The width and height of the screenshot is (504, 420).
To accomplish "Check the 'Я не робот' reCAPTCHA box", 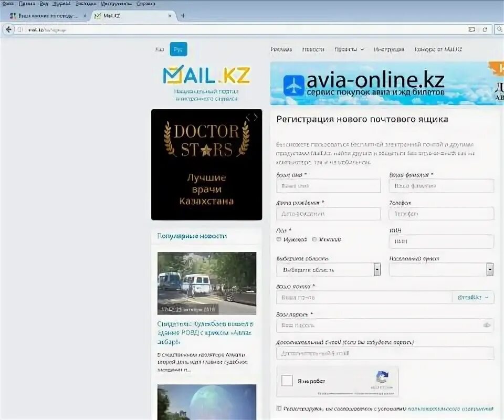I will (287, 381).
